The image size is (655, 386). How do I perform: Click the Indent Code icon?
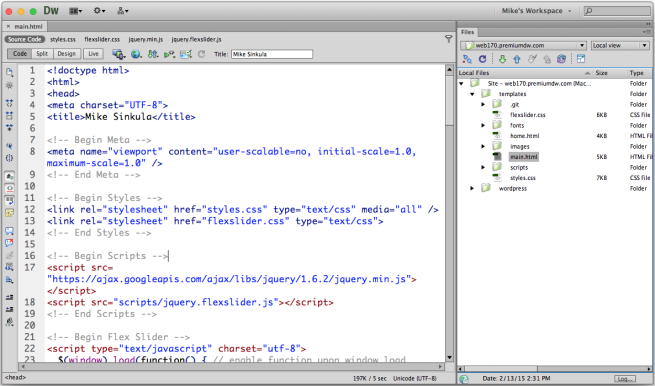(x=9, y=297)
